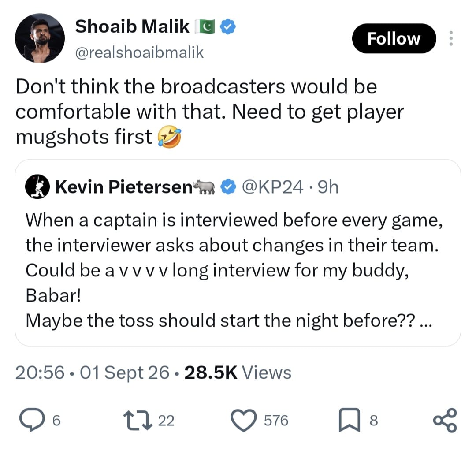This screenshot has height=451, width=476.
Task: Follow Shoaib Malik
Action: [x=394, y=38]
